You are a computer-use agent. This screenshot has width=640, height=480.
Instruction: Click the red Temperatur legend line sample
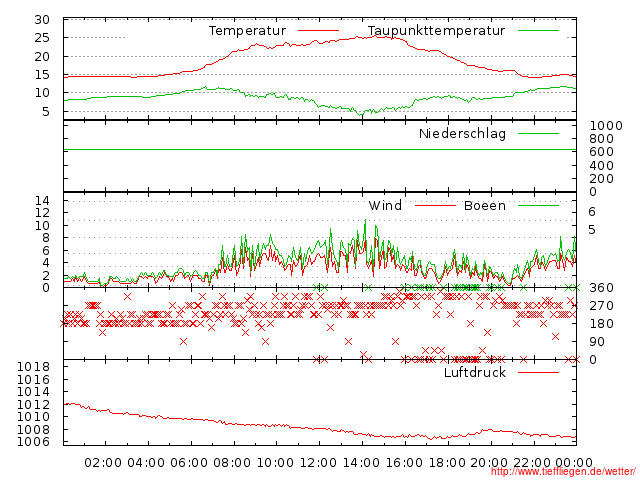tap(318, 31)
